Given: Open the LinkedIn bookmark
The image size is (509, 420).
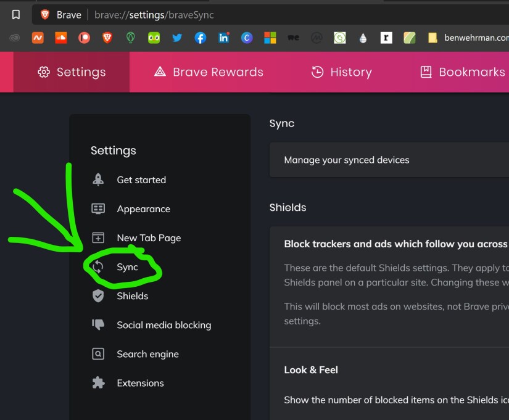Looking at the screenshot, I should (224, 38).
